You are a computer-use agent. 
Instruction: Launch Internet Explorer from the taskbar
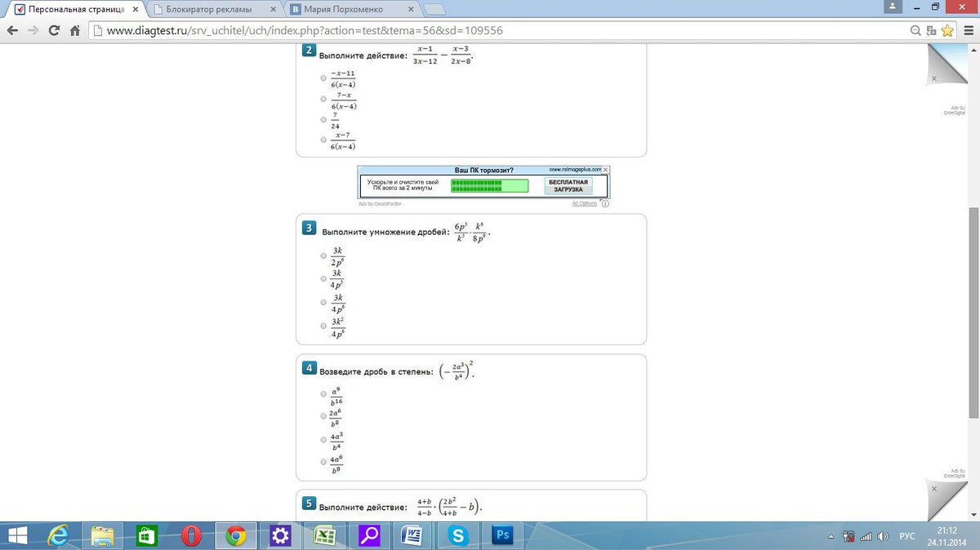coord(59,535)
